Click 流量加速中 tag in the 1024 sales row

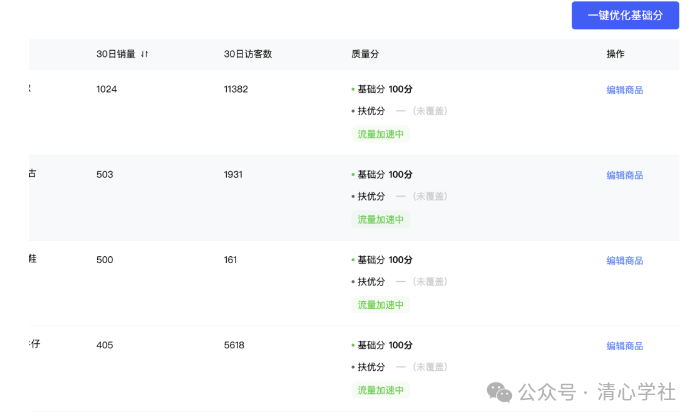pyautogui.click(x=381, y=134)
